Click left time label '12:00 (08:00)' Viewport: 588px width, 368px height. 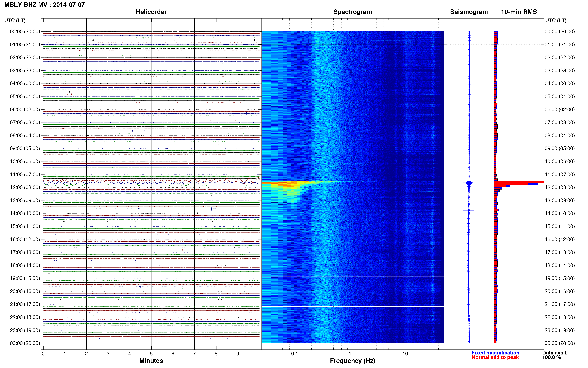pyautogui.click(x=25, y=187)
